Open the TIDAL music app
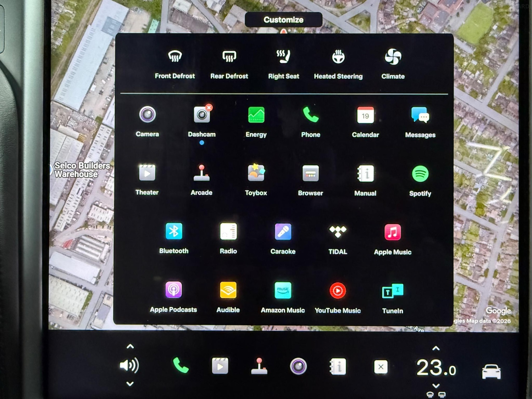The height and width of the screenshot is (399, 532). [x=338, y=232]
